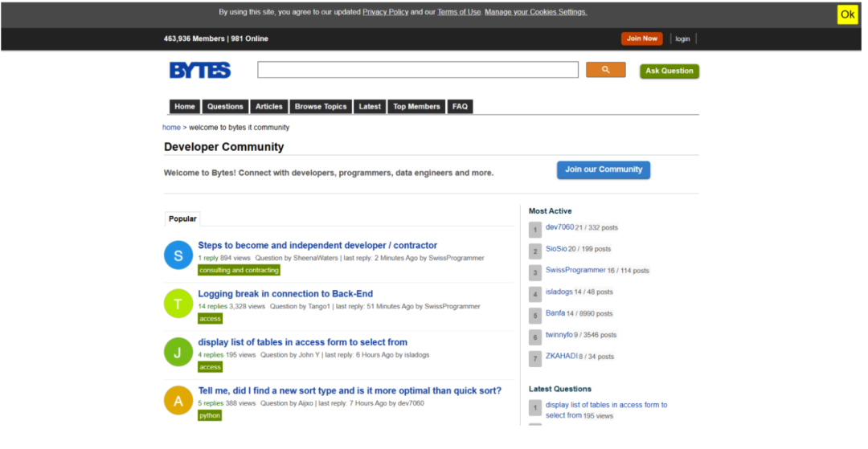Screen dimensions: 868x449
Task: Open 'Steps to become and independent developer' question
Action: click(317, 246)
